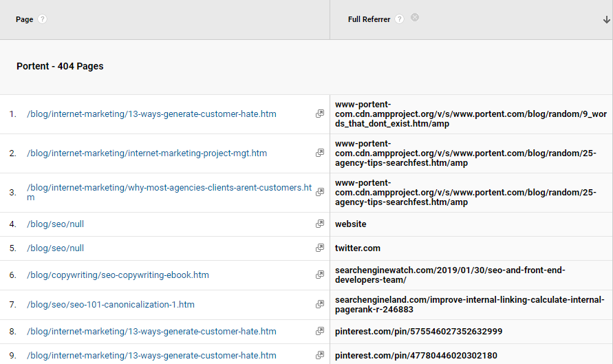Click the help icon beside Full Referrer
This screenshot has height=364, width=613.
point(400,19)
